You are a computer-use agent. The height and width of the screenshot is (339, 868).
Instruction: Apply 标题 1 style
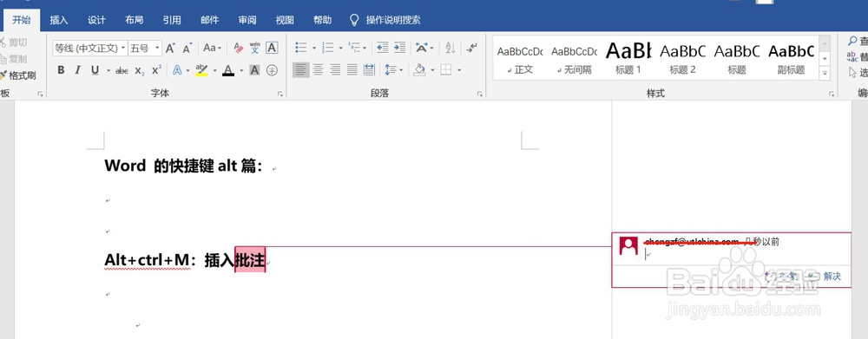(628, 58)
